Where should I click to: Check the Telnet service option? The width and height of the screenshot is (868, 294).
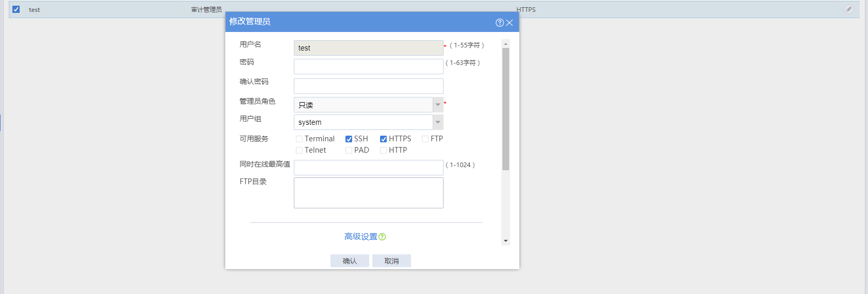point(299,151)
